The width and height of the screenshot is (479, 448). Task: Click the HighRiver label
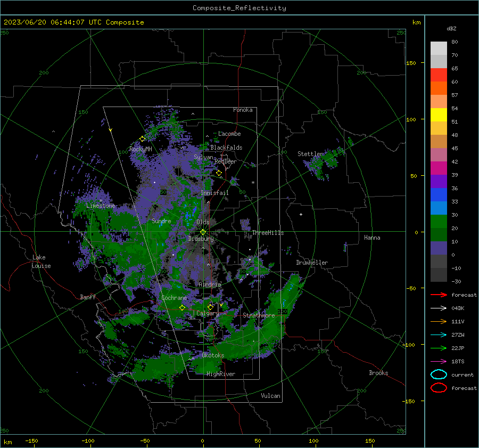(x=221, y=374)
